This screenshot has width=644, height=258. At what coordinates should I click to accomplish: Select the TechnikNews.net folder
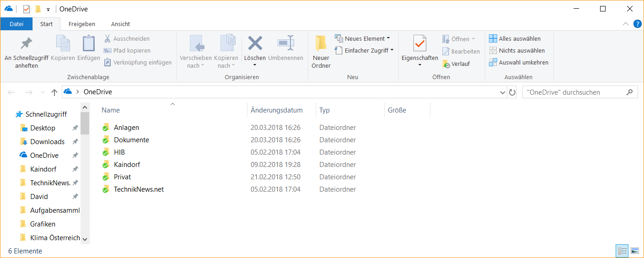pos(139,189)
